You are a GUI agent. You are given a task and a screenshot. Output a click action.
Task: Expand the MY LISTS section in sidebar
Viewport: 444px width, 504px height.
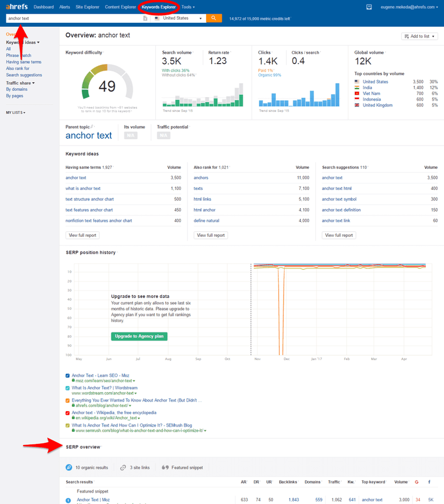coord(16,112)
